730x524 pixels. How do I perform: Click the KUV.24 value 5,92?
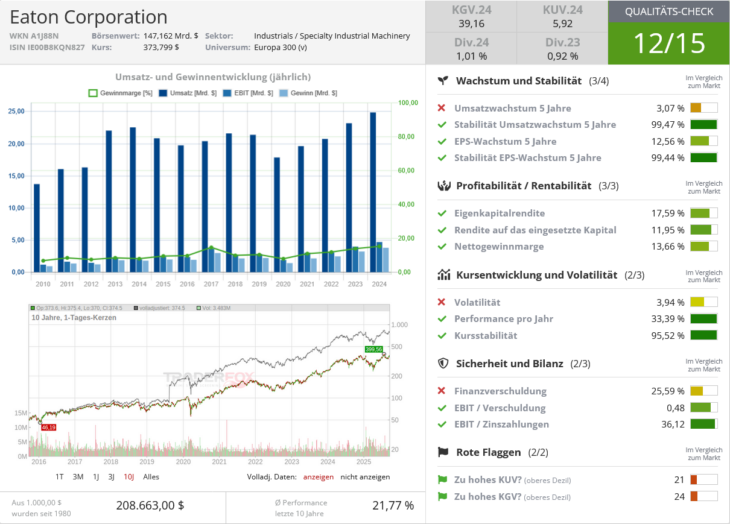(562, 24)
